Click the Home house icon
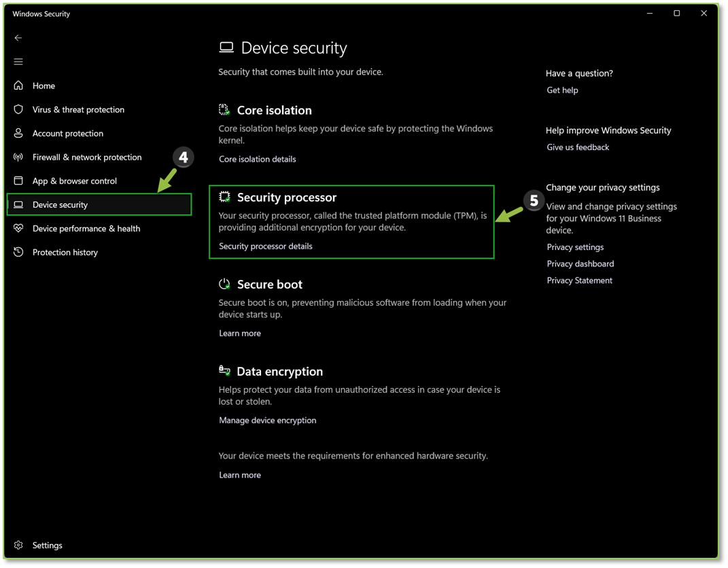The image size is (728, 568). [x=18, y=86]
